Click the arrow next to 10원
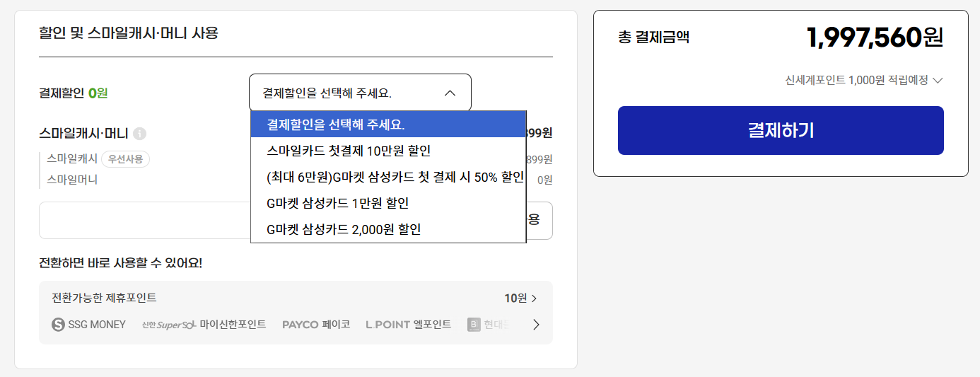980x377 pixels. point(534,298)
